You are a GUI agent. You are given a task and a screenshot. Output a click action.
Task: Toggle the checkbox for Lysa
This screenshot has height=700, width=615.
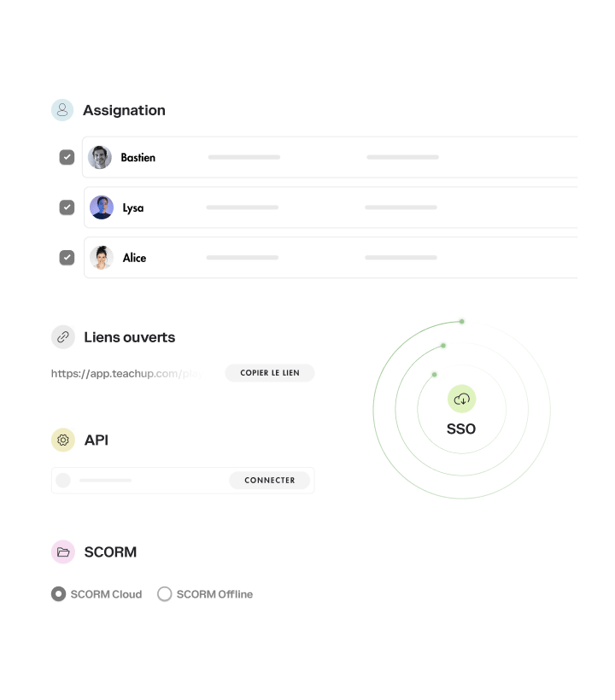[x=67, y=207]
